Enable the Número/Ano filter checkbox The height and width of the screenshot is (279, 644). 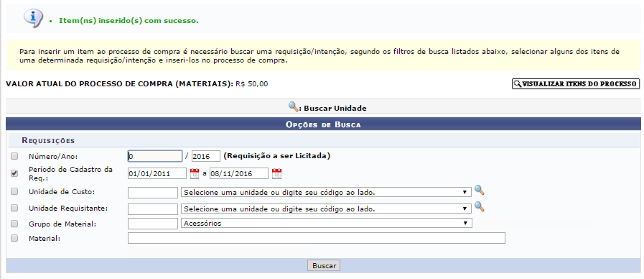[14, 156]
